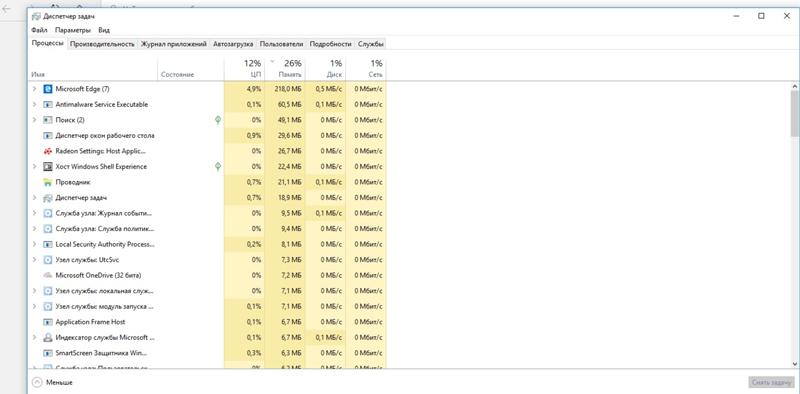
Task: Click the 218,0 МБ memory value
Action: click(289, 89)
